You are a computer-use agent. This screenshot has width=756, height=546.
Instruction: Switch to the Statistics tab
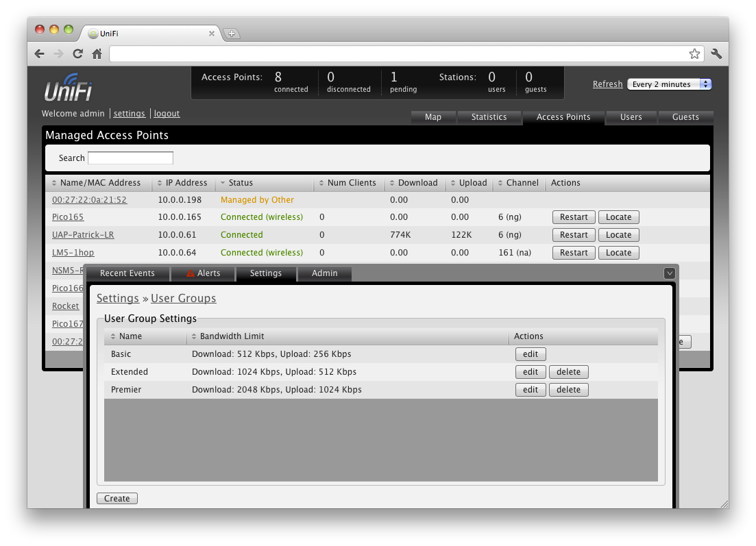(x=489, y=117)
